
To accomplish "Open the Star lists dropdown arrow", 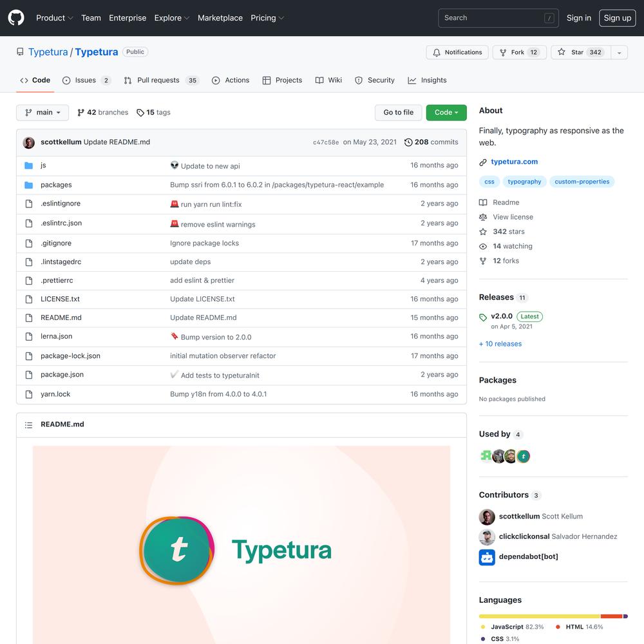I will [x=620, y=53].
